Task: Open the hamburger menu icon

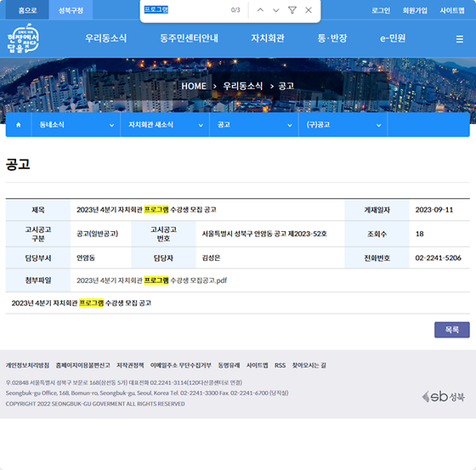Action: 459,39
